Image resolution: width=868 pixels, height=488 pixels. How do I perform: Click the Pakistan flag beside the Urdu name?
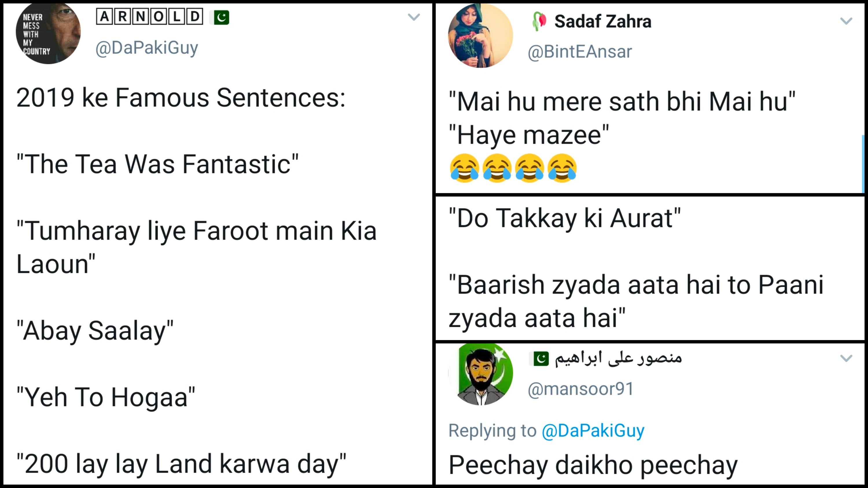(540, 358)
